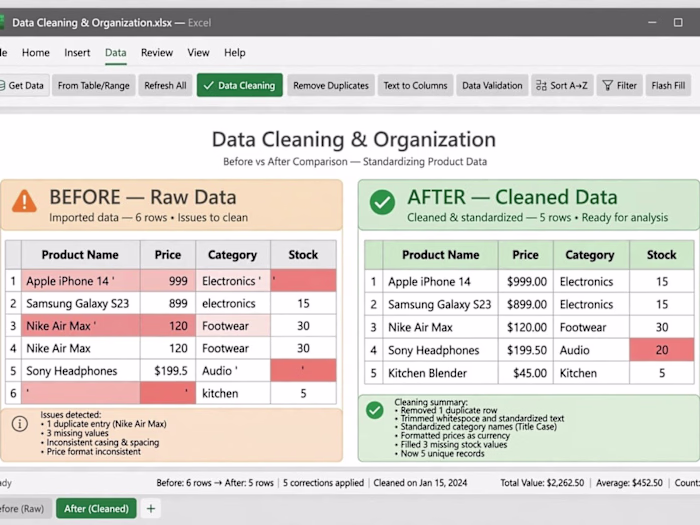Select highlighted stock cell '20'
This screenshot has width=700, height=525.
click(662, 350)
